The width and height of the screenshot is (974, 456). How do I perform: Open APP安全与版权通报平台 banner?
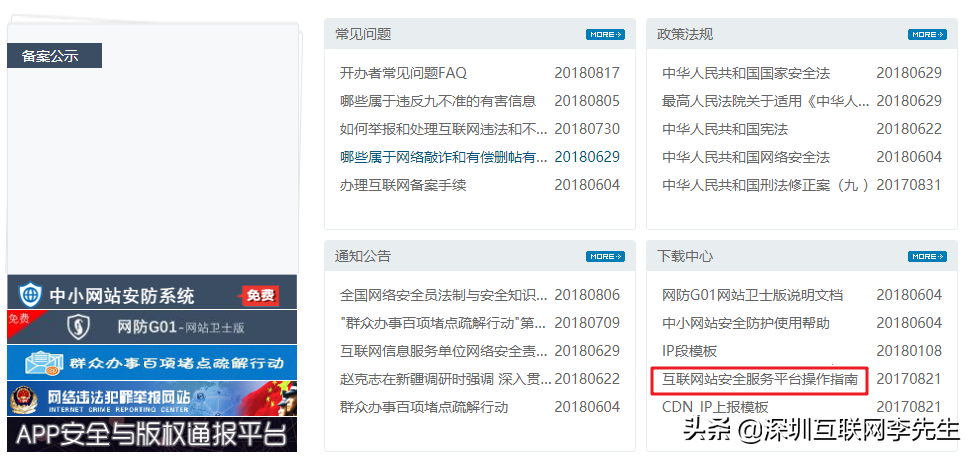coord(152,434)
